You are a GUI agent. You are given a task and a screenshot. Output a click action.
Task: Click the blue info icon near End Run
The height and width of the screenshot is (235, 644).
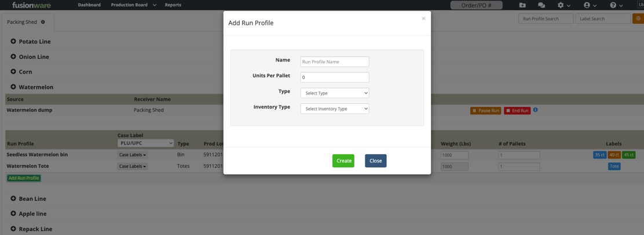coord(535,110)
